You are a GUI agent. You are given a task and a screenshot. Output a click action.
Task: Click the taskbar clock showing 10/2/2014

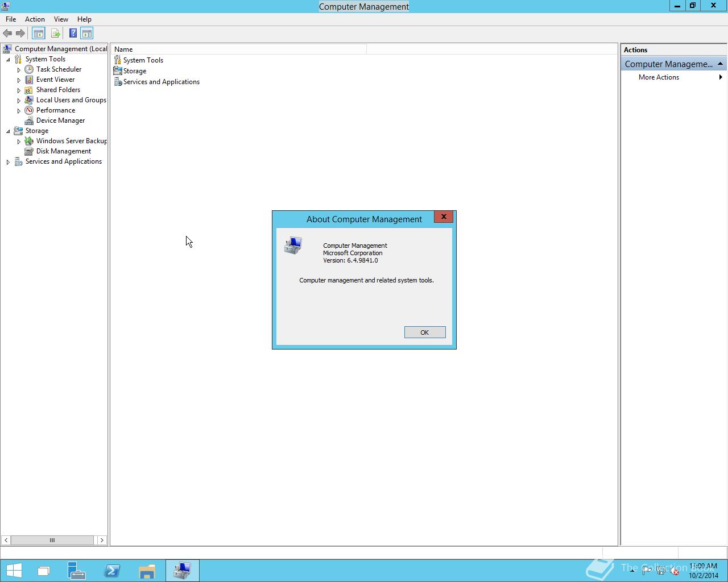(x=704, y=571)
